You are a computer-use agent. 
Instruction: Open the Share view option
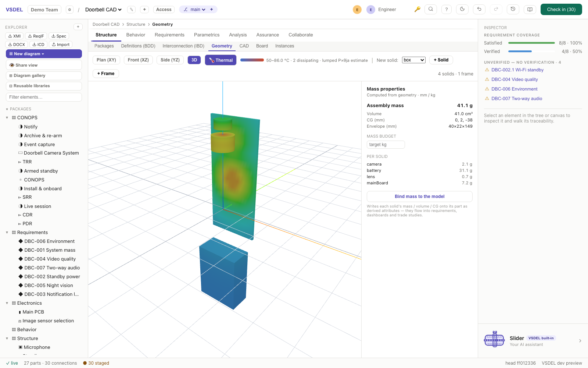click(x=44, y=65)
